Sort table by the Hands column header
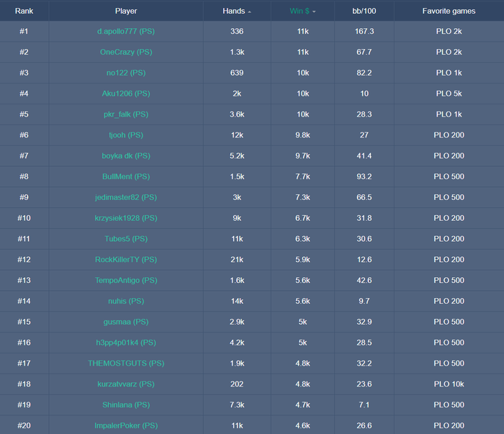The image size is (504, 434). click(237, 11)
